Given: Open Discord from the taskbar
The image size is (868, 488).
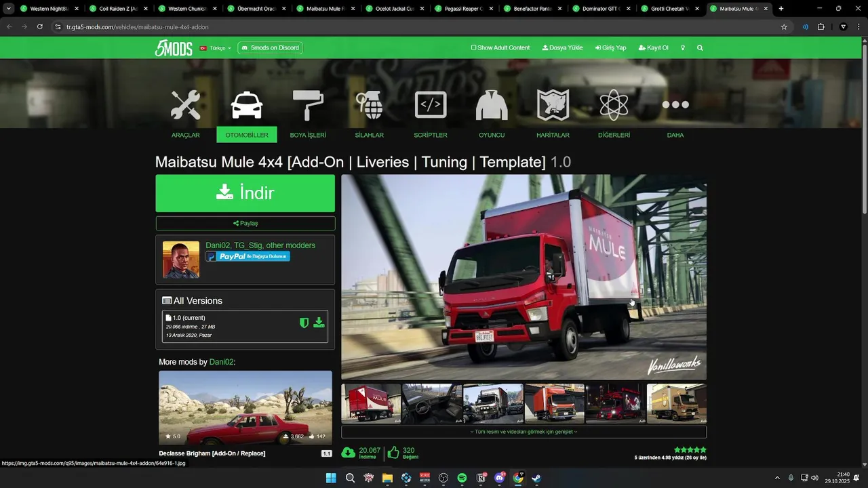Looking at the screenshot, I should (500, 478).
